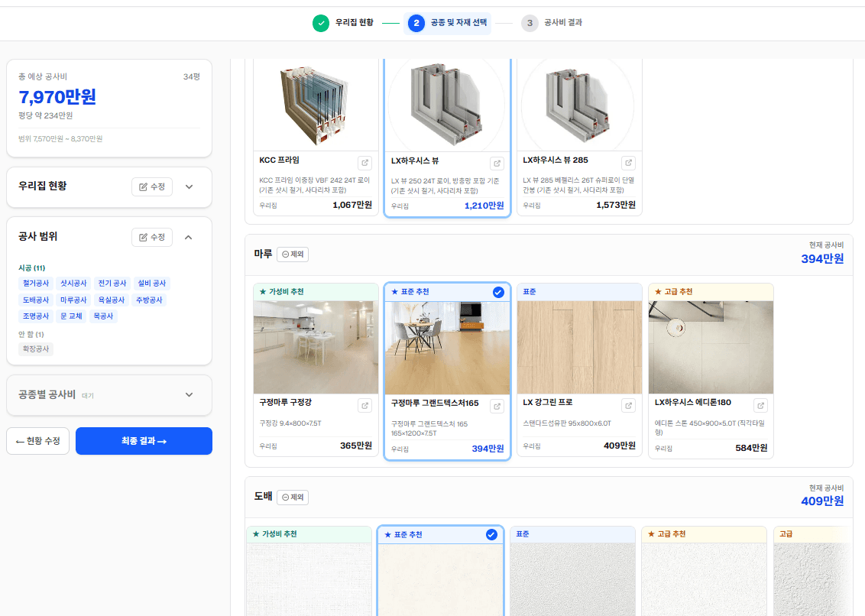Open external link icon for LX하우시스 에디톤180
The width and height of the screenshot is (865, 616).
[x=760, y=405]
